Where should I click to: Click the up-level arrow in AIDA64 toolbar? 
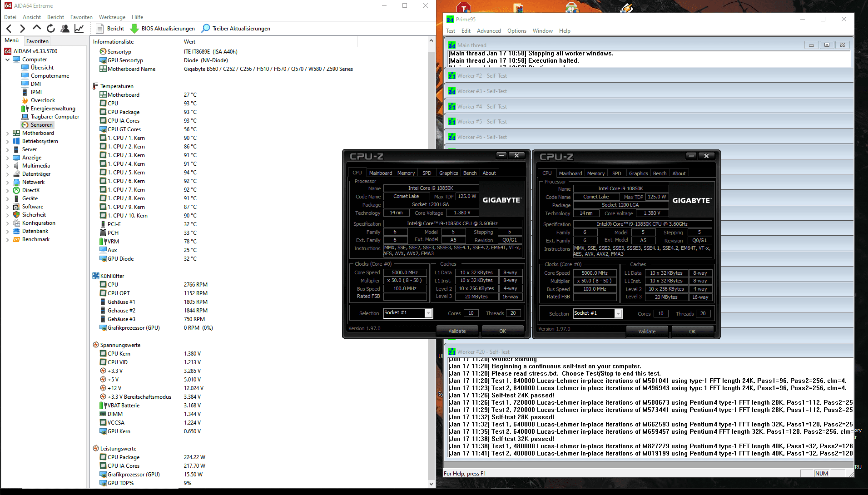tap(37, 29)
